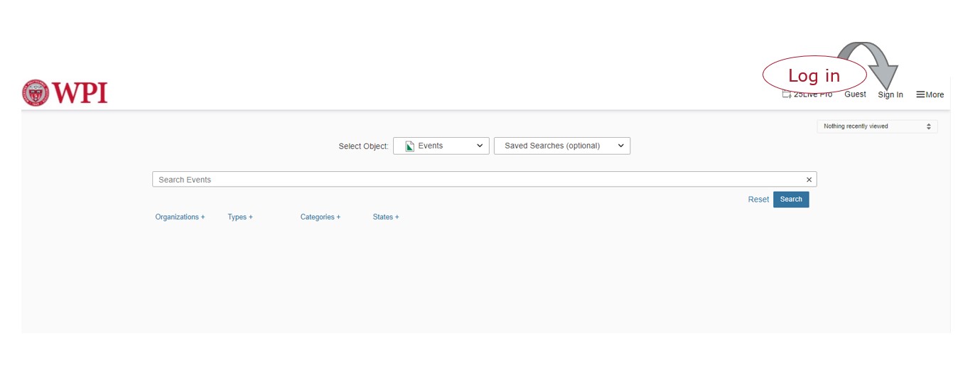Expand the Categories + filter
The width and height of the screenshot is (980, 365).
pos(320,217)
